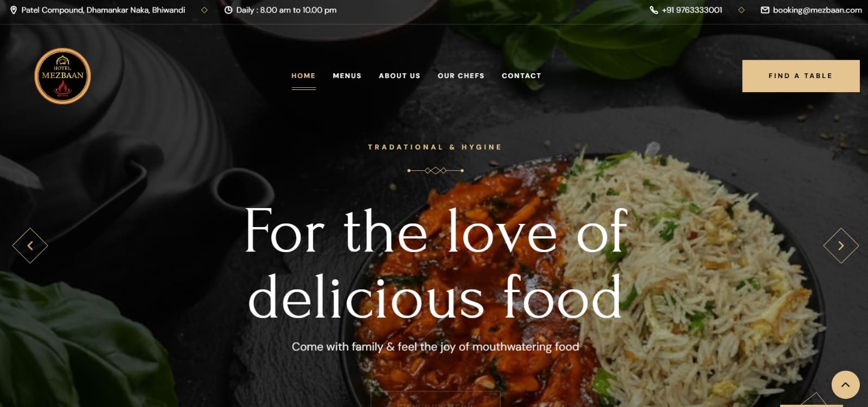Open the OUR CHEFS page
Image resolution: width=868 pixels, height=407 pixels.
[x=461, y=76]
